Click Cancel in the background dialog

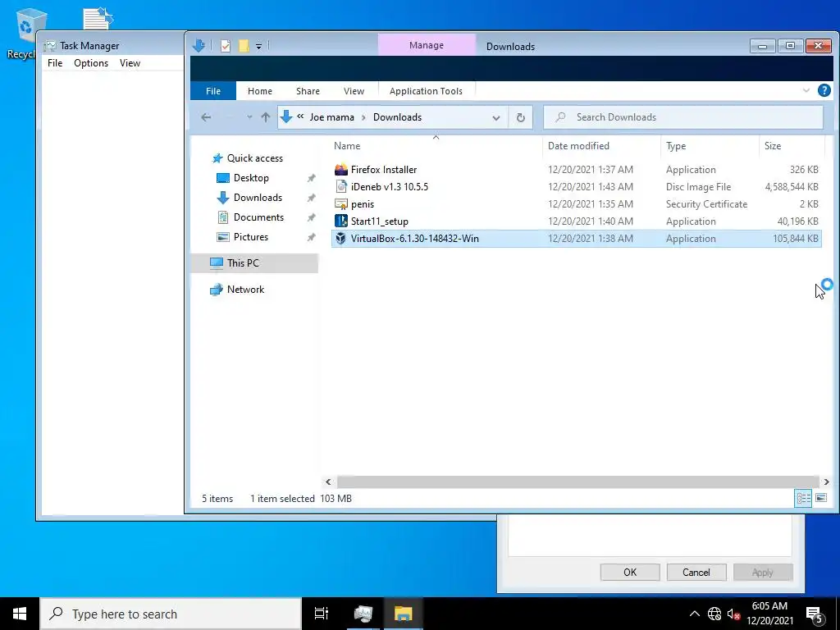(x=696, y=572)
